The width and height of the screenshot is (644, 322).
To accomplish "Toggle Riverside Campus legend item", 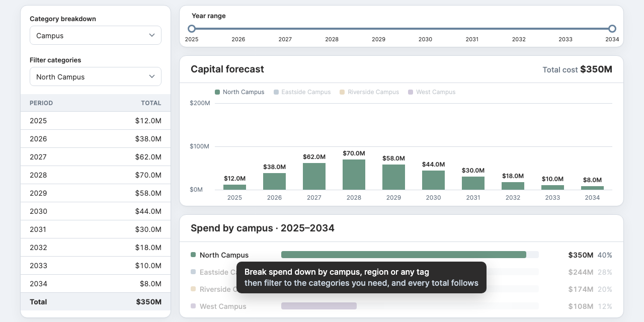I will point(369,92).
